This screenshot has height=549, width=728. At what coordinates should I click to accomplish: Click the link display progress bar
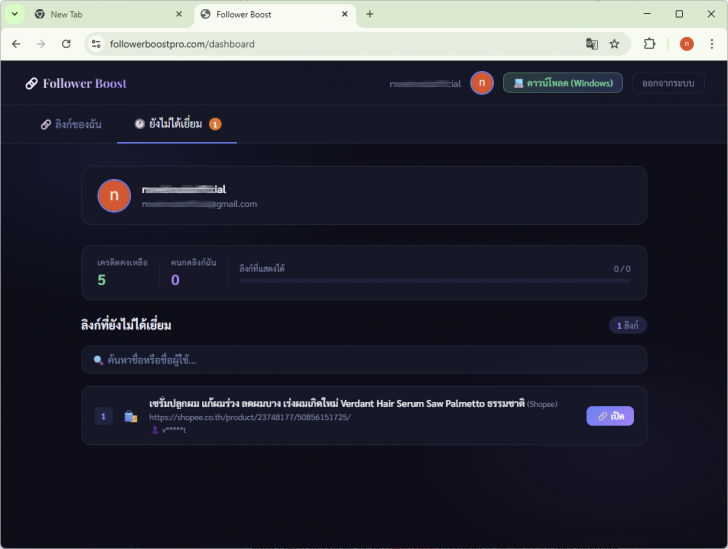(435, 281)
